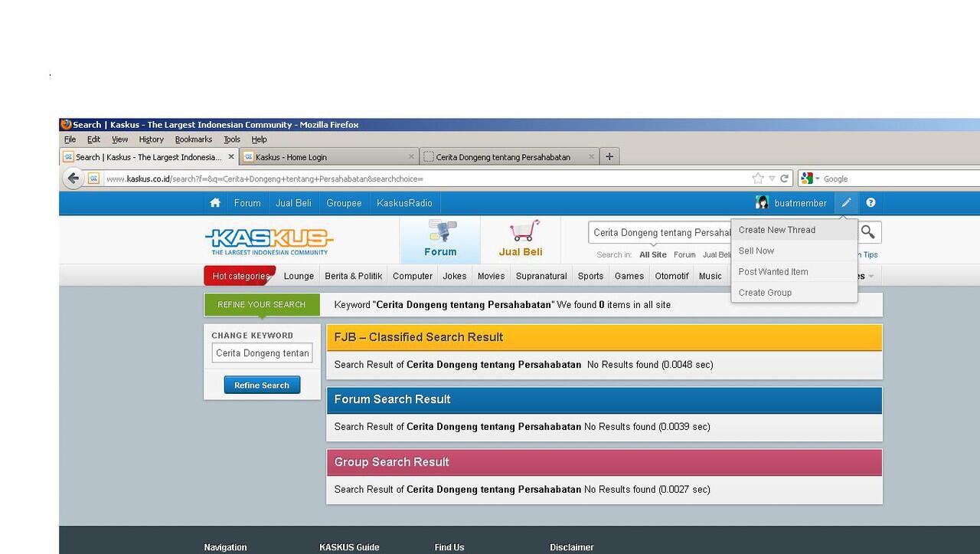Close the Kaskus Home Login tab
The width and height of the screenshot is (980, 554).
[x=411, y=156]
